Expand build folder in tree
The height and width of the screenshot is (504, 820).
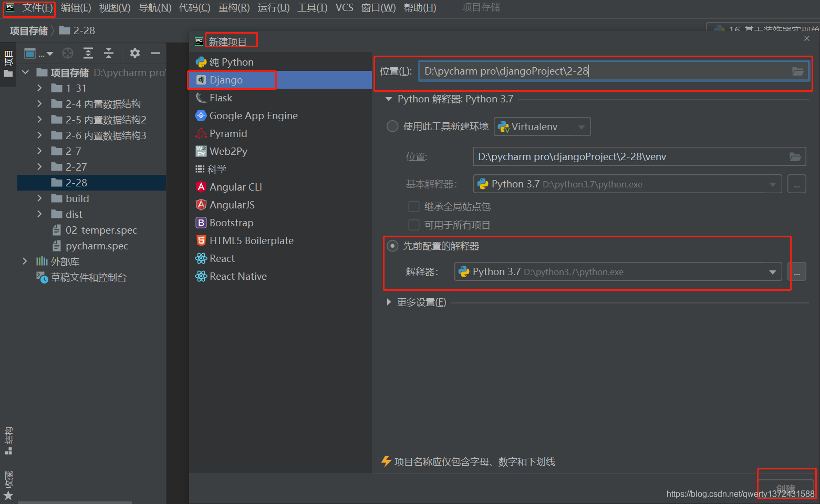click(39, 198)
